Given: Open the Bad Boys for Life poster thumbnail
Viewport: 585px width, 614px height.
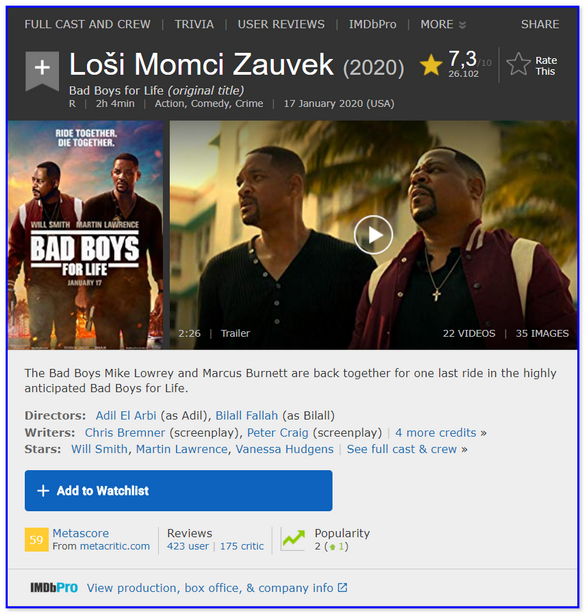Looking at the screenshot, I should (85, 235).
